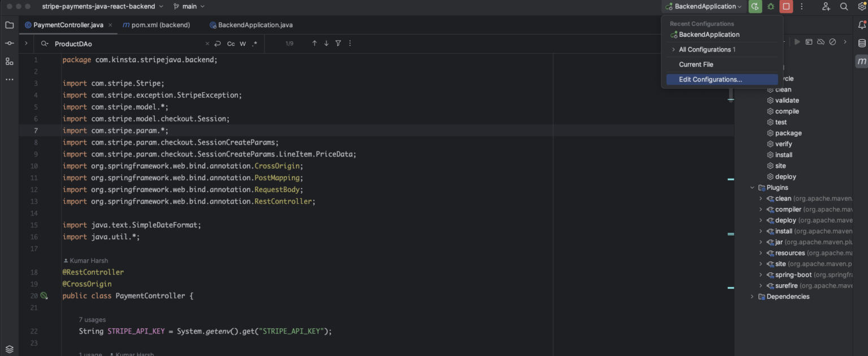This screenshot has width=868, height=356.
Task: Toggle match case in the search bar
Action: coord(230,44)
